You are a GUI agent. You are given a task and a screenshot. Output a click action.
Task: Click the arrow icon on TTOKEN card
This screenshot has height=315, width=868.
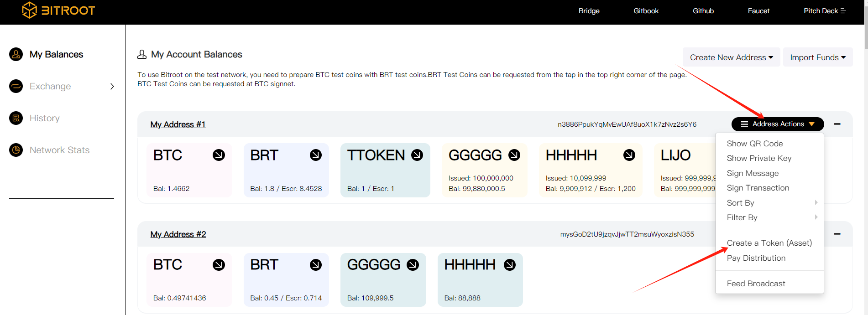417,155
